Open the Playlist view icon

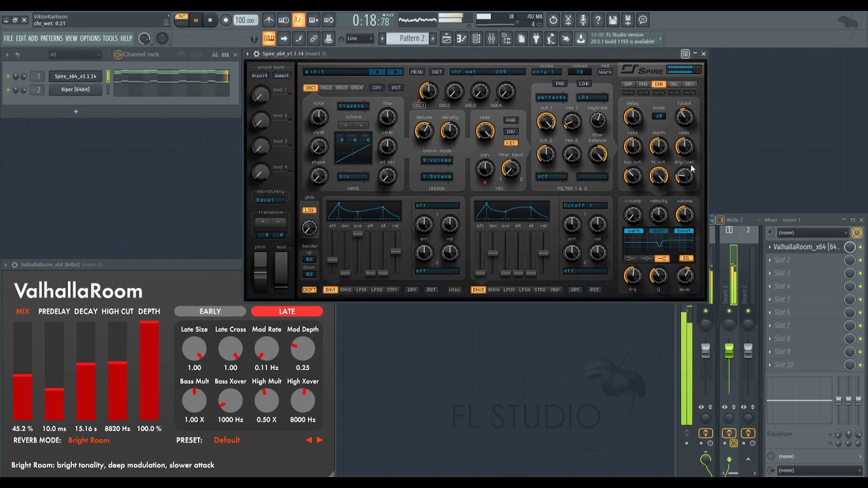click(x=447, y=39)
